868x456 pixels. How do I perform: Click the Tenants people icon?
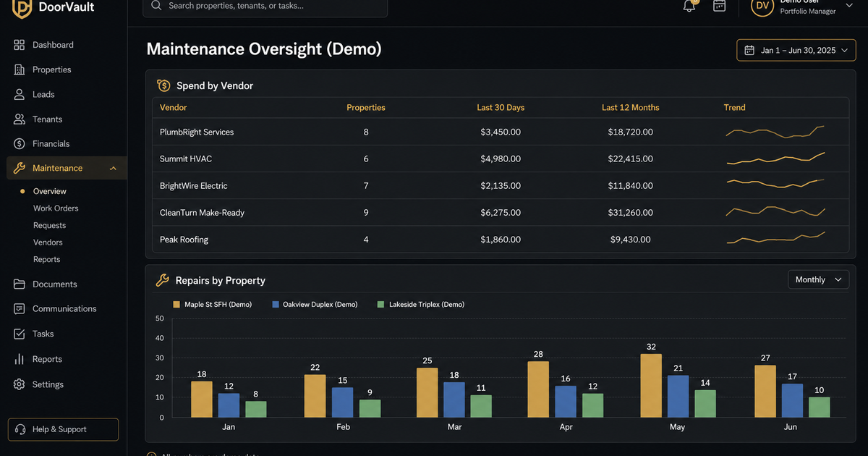[x=20, y=119]
